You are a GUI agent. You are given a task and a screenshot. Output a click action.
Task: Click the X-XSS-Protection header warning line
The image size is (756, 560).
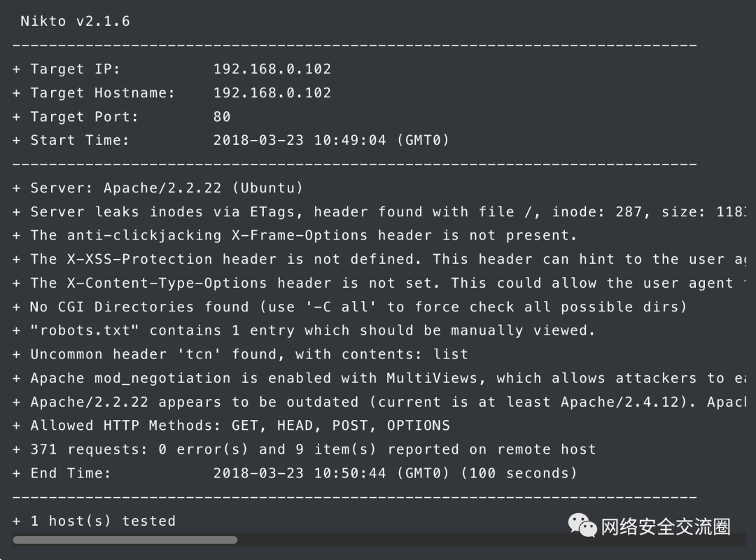[379, 260]
